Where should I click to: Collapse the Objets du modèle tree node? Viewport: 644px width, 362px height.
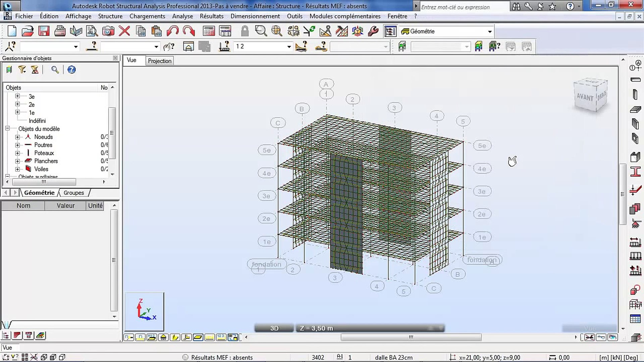(7, 129)
